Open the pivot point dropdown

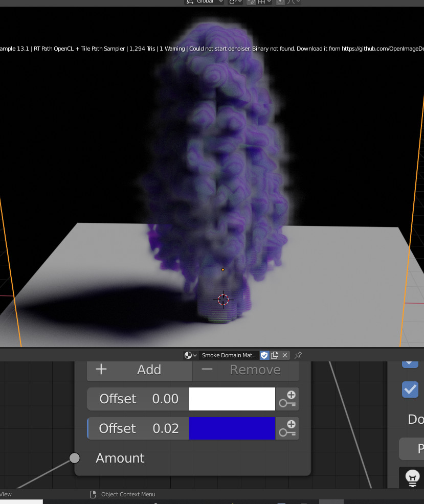click(x=235, y=2)
